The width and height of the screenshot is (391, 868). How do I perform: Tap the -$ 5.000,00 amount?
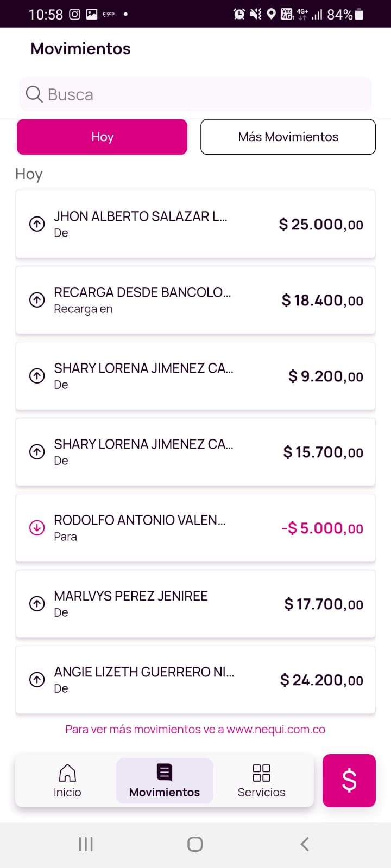pos(322,528)
